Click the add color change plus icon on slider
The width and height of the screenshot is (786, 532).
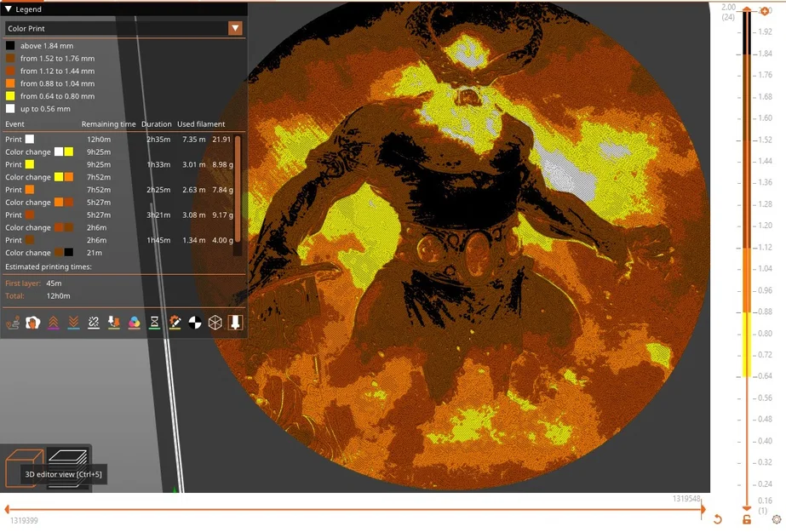[765, 10]
